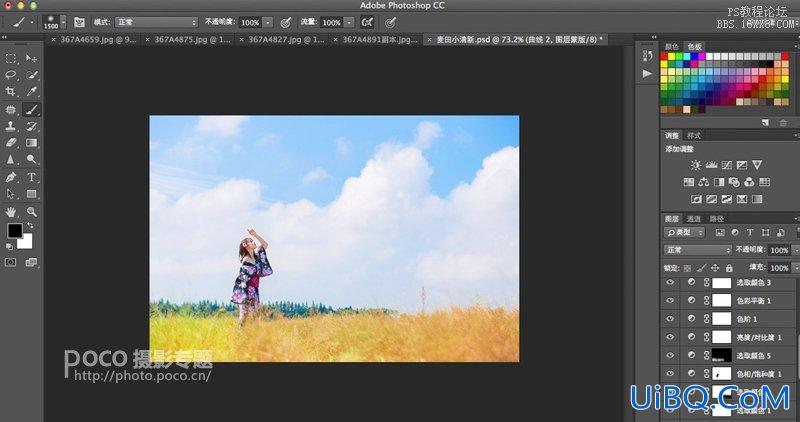Select the Eyedropper tool
This screenshot has width=800, height=422.
point(32,91)
